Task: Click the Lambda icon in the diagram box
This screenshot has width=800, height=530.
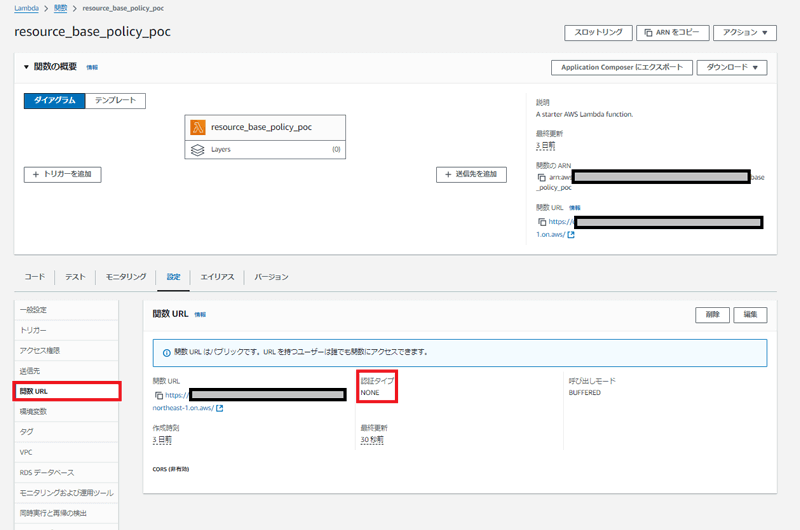Action: pyautogui.click(x=198, y=127)
